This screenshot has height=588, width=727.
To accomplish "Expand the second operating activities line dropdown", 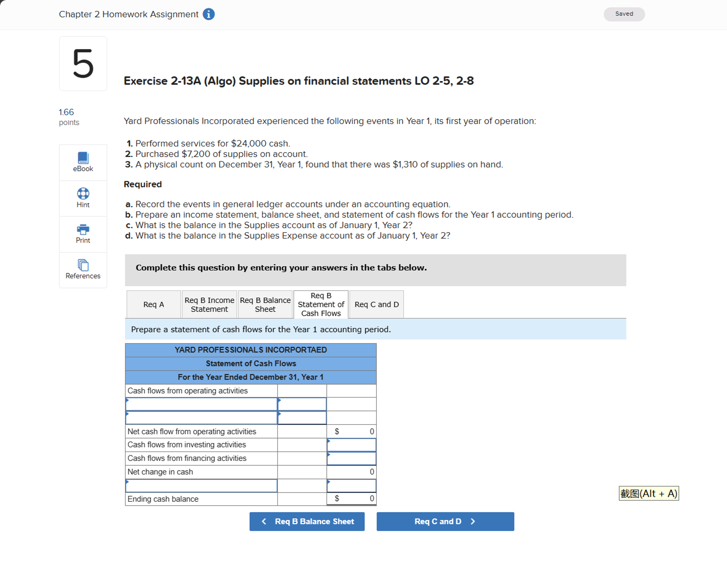I will (x=201, y=418).
